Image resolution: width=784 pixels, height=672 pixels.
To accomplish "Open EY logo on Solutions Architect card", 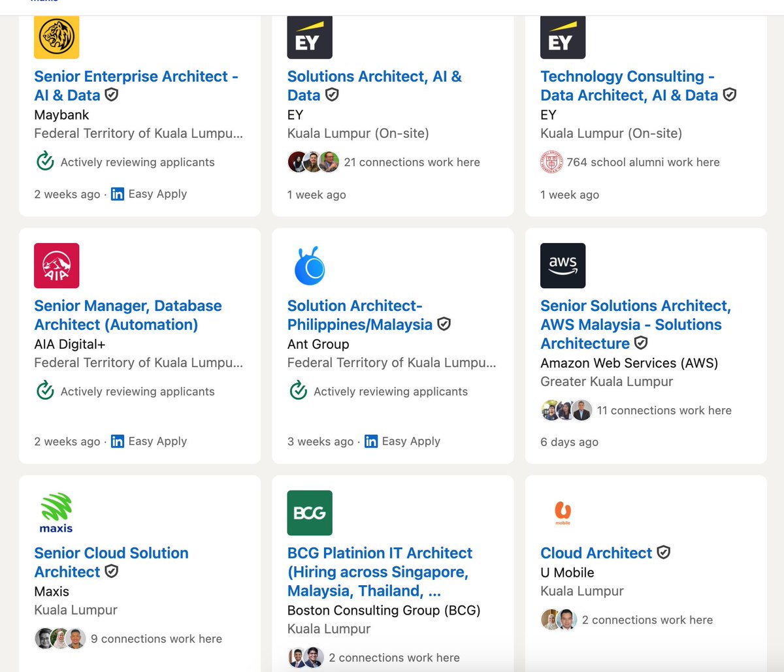I will pos(310,38).
